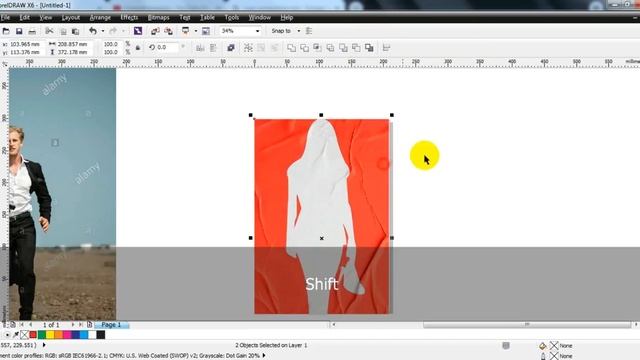
Task: Click the Simplify shaping icon
Action: 330,48
